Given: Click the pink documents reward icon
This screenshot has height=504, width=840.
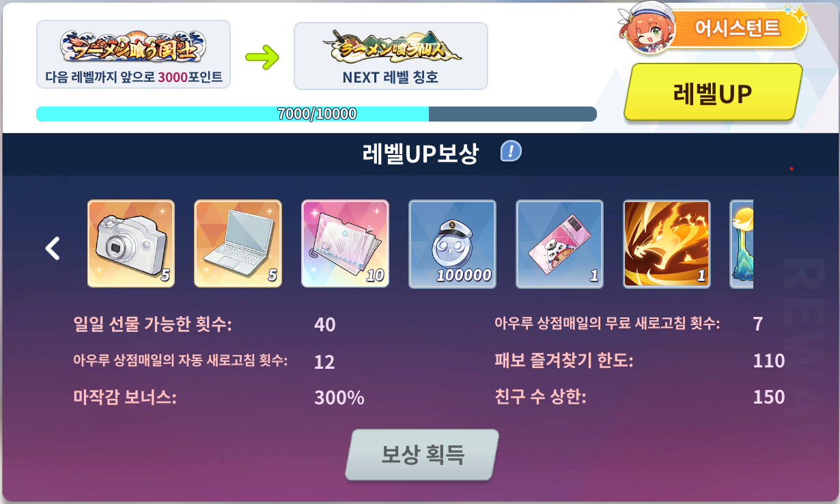Looking at the screenshot, I should tap(345, 243).
